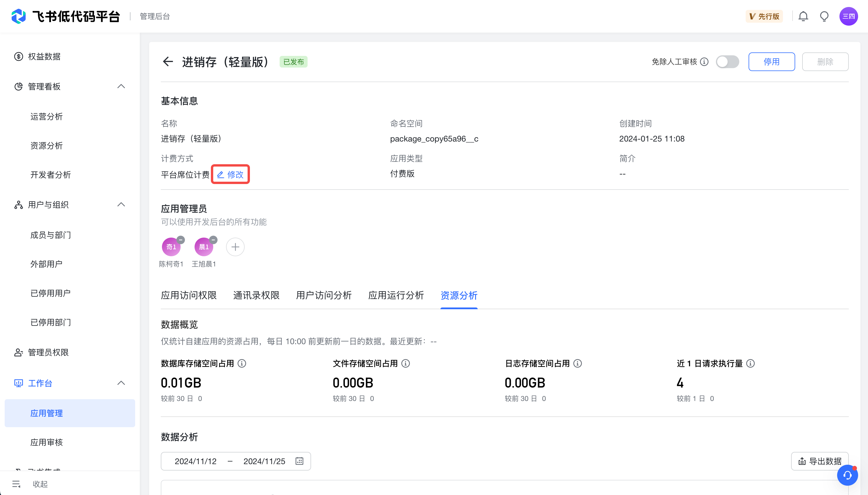Click the info icon next to 免除人工审核
Image resolution: width=868 pixels, height=495 pixels.
coord(705,62)
